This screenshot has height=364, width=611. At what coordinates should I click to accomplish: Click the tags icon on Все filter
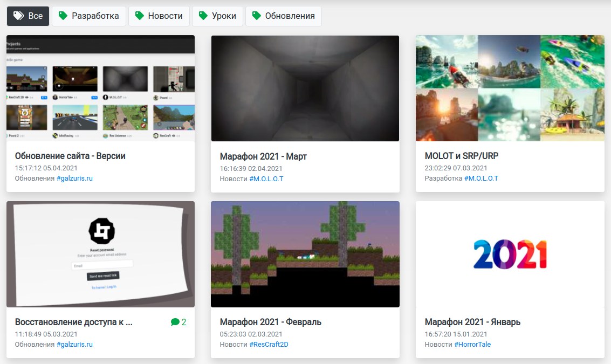coord(18,16)
